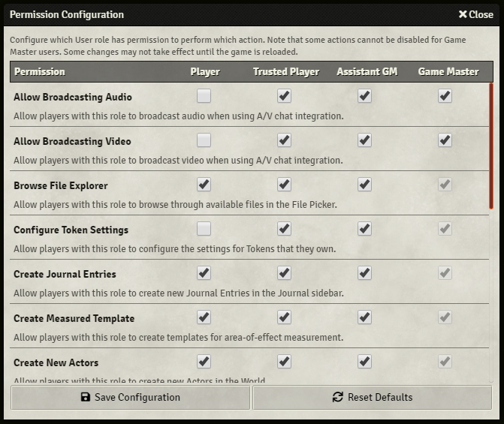Enable Player checkbox for Configure Token Settings
Image resolution: width=504 pixels, height=424 pixels.
[x=204, y=229]
